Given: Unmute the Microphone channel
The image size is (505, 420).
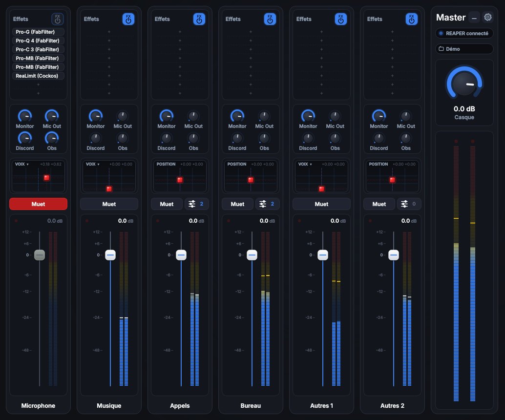Looking at the screenshot, I should click(38, 204).
